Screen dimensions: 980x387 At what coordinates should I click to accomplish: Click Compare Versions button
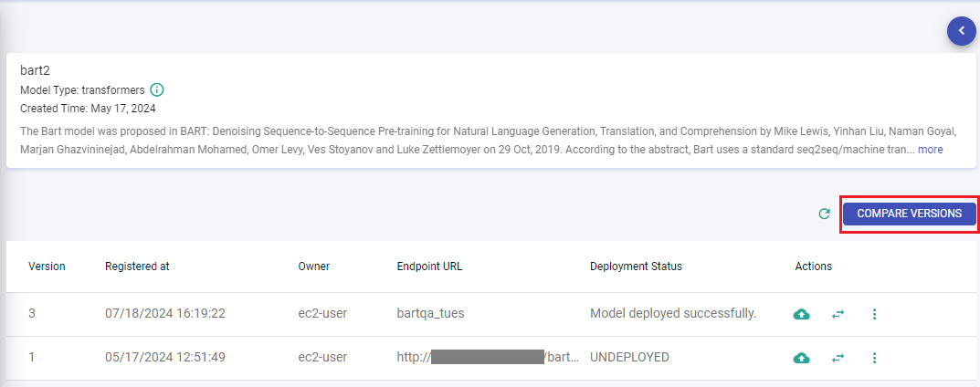pyautogui.click(x=910, y=214)
